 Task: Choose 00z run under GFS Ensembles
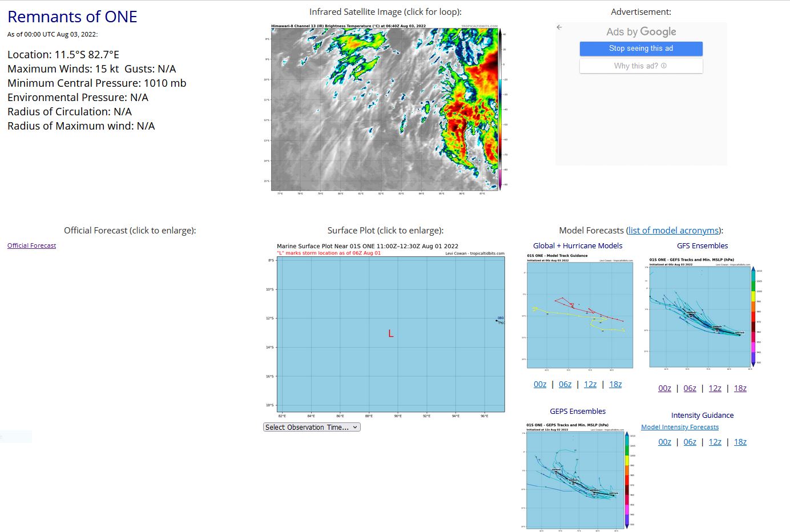click(664, 388)
